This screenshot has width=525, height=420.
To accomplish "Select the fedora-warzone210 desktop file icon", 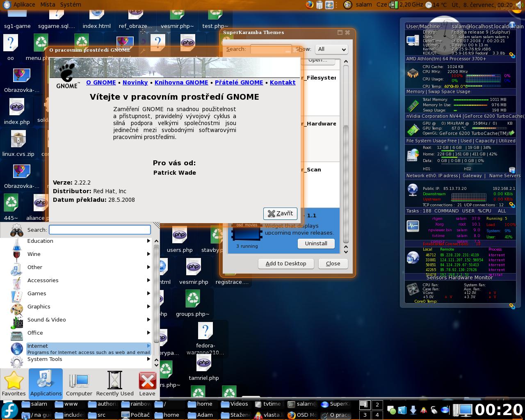I will coord(205,339).
